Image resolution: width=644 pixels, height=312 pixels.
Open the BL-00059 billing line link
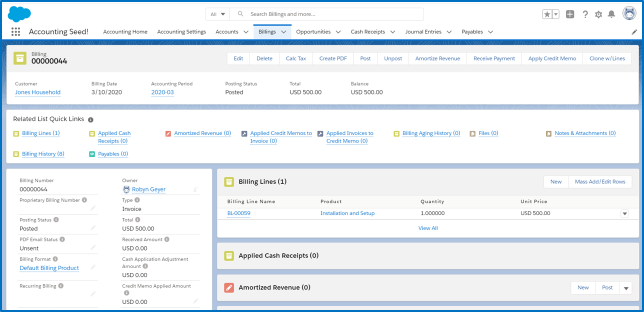click(238, 213)
